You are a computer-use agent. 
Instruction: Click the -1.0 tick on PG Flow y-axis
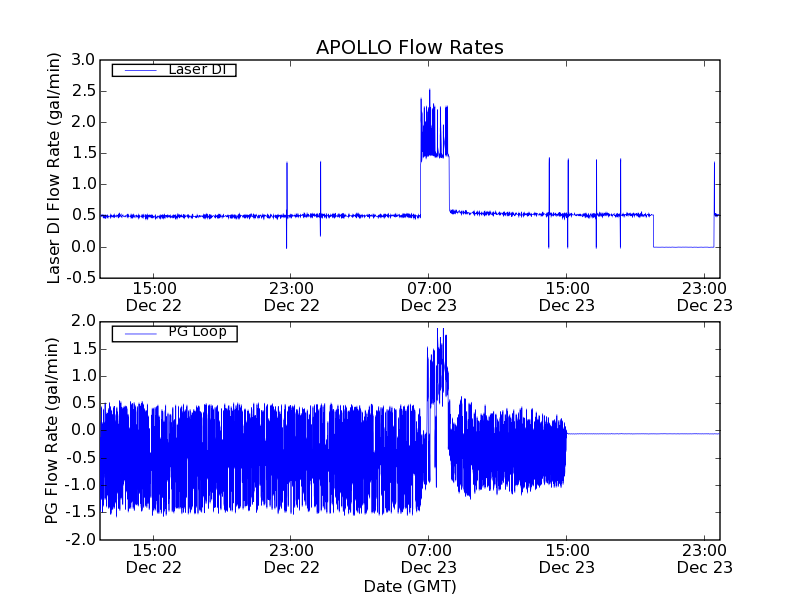80,485
